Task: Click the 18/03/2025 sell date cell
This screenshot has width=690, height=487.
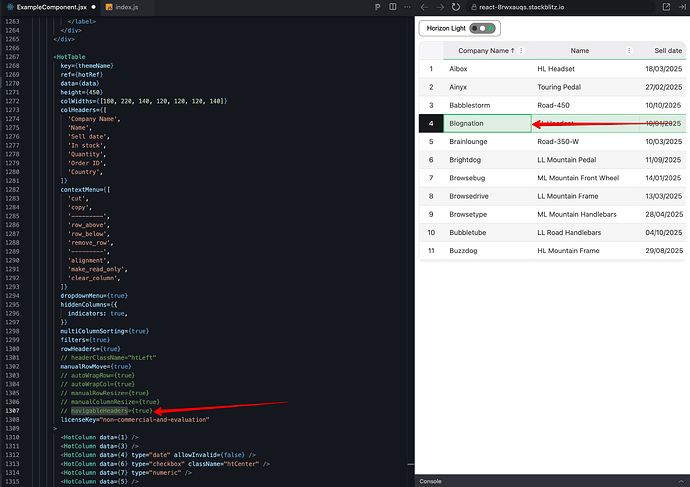Action: coord(663,69)
